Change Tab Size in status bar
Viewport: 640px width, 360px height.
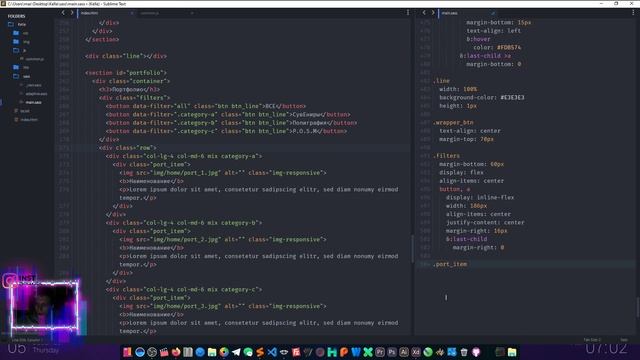[592, 340]
